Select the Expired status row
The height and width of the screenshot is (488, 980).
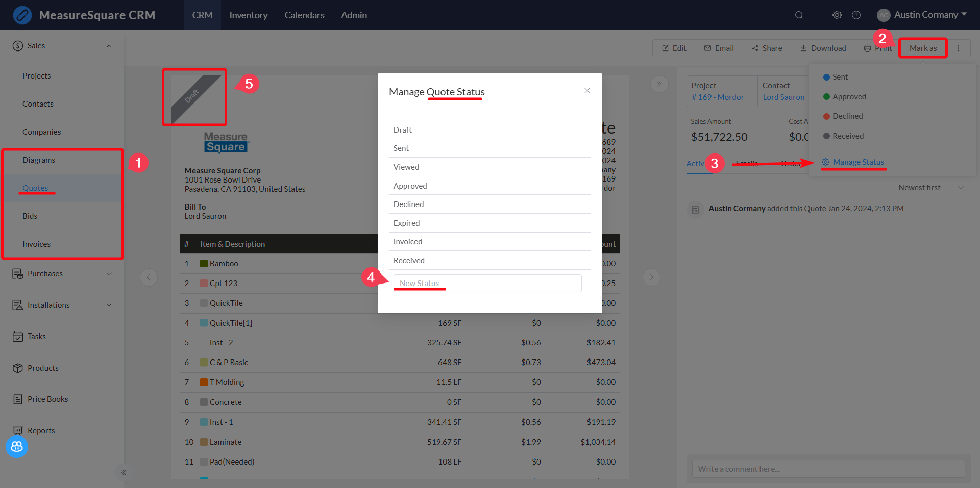pyautogui.click(x=490, y=223)
